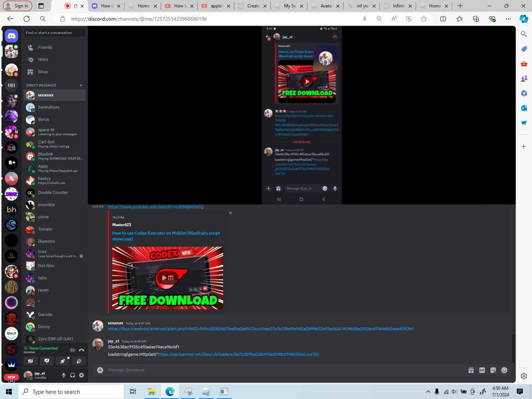Viewport: 532px width, 399px height.
Task: Share your screen in voice call
Action: pos(47,361)
